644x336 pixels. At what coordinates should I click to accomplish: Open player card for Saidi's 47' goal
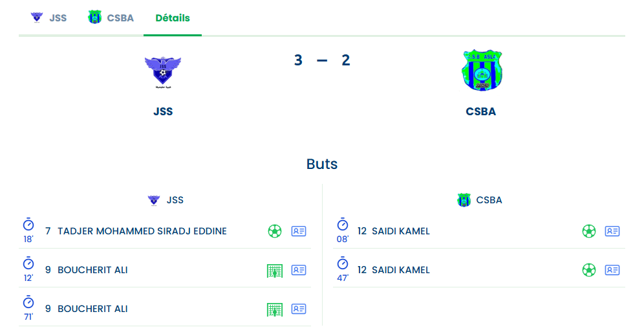coord(612,270)
